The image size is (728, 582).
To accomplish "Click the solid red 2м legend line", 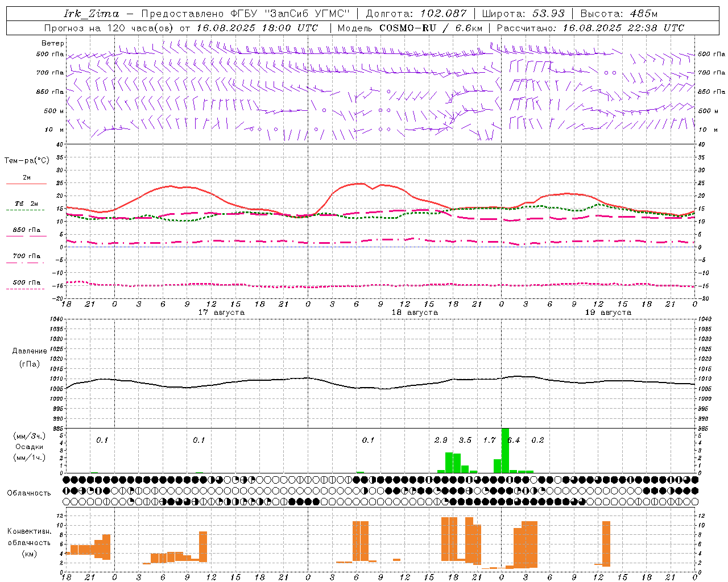I will click(x=26, y=184).
